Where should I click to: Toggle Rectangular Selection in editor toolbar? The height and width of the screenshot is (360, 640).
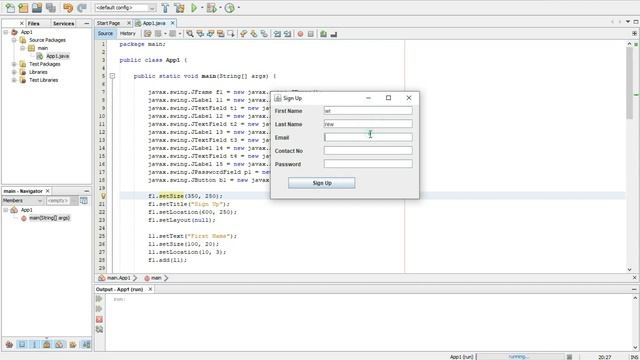click(x=231, y=34)
